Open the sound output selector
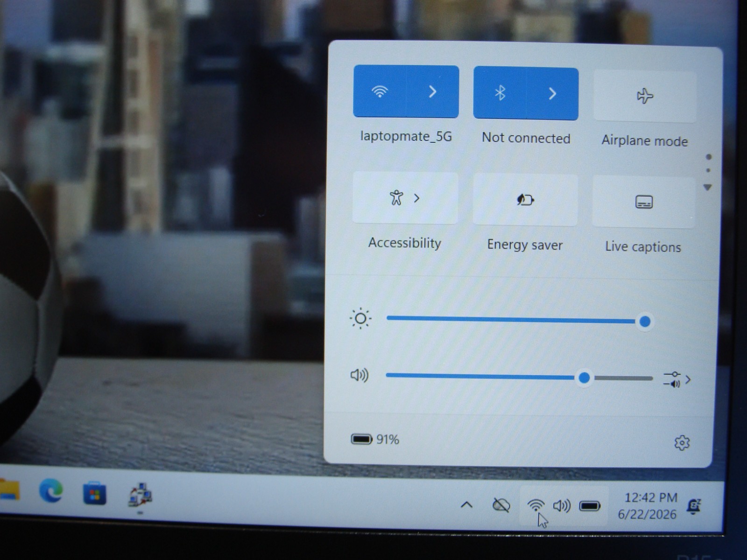Image resolution: width=747 pixels, height=560 pixels. [677, 379]
